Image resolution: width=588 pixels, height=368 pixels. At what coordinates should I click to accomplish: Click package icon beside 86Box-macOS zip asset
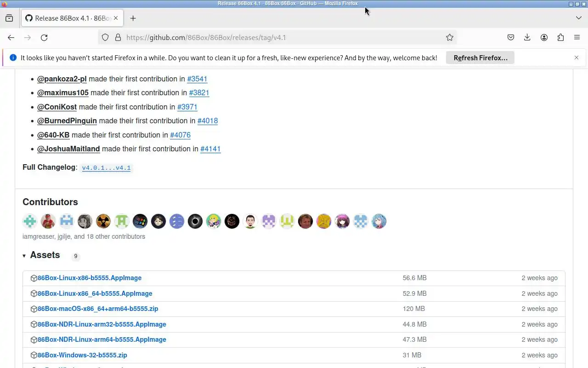click(34, 309)
